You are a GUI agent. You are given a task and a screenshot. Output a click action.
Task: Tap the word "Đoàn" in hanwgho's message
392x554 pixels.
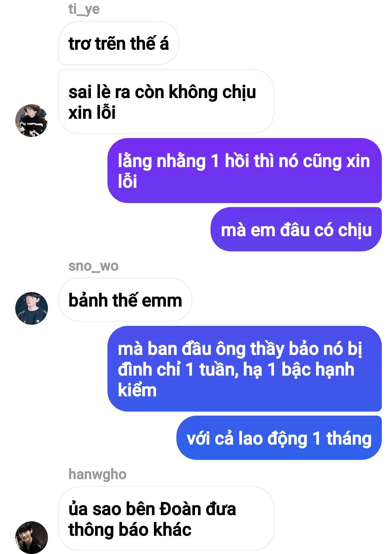coord(180,509)
